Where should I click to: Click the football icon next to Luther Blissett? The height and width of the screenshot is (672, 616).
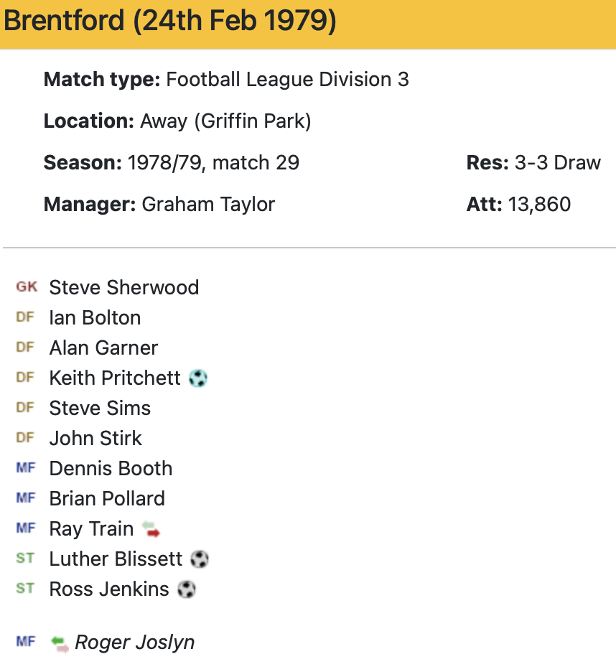[200, 559]
